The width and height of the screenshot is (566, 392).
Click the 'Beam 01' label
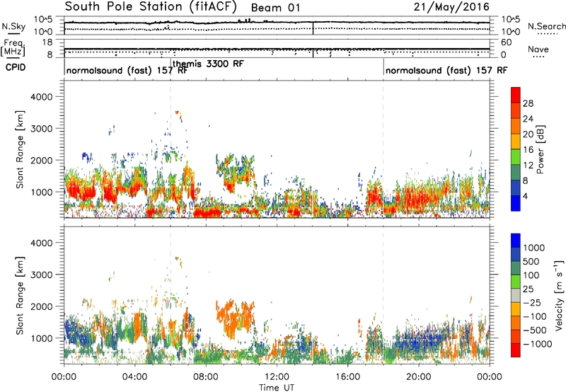[275, 8]
